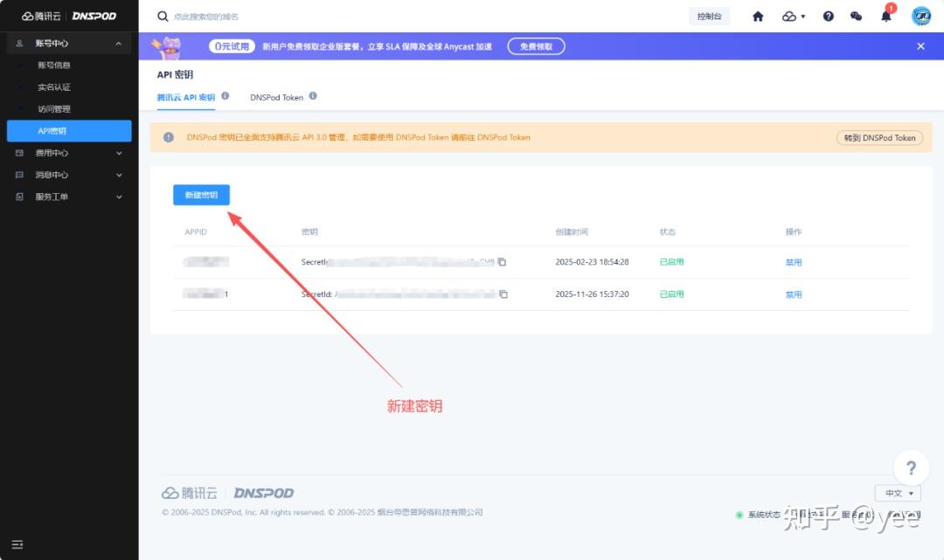
Task: Toggle sidebar collapse icon at bottom left
Action: (17, 545)
